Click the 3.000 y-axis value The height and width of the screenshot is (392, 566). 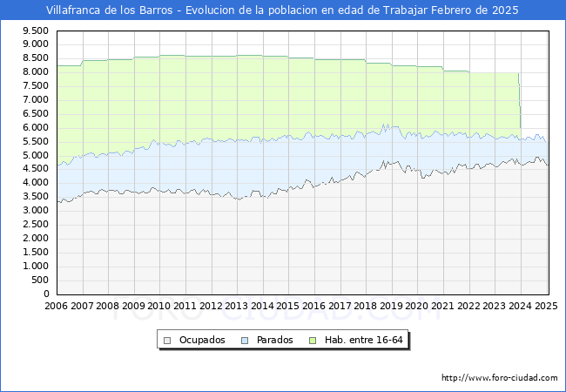tap(36, 211)
